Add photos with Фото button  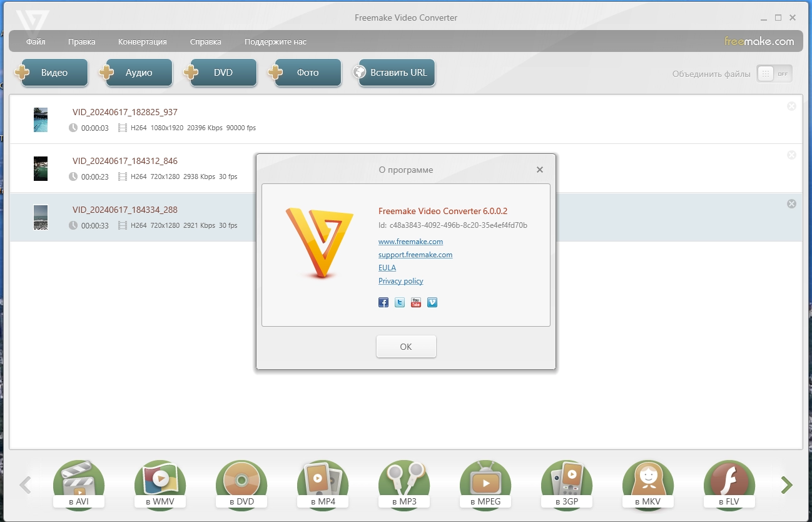point(305,73)
